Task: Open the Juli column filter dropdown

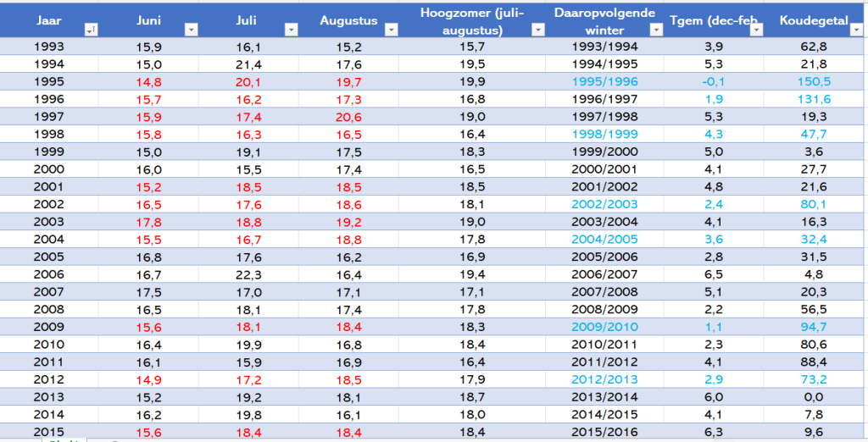Action: [292, 30]
